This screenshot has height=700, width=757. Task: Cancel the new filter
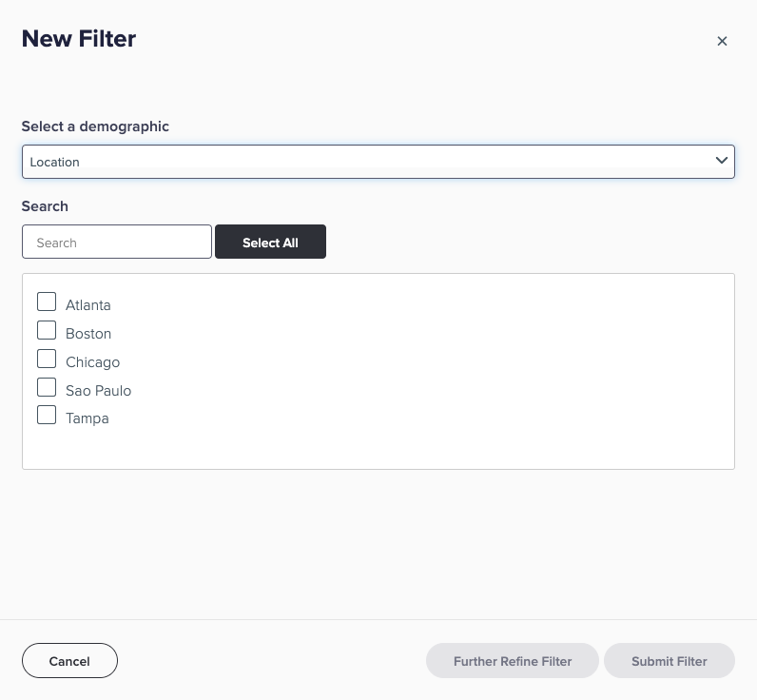click(x=69, y=661)
